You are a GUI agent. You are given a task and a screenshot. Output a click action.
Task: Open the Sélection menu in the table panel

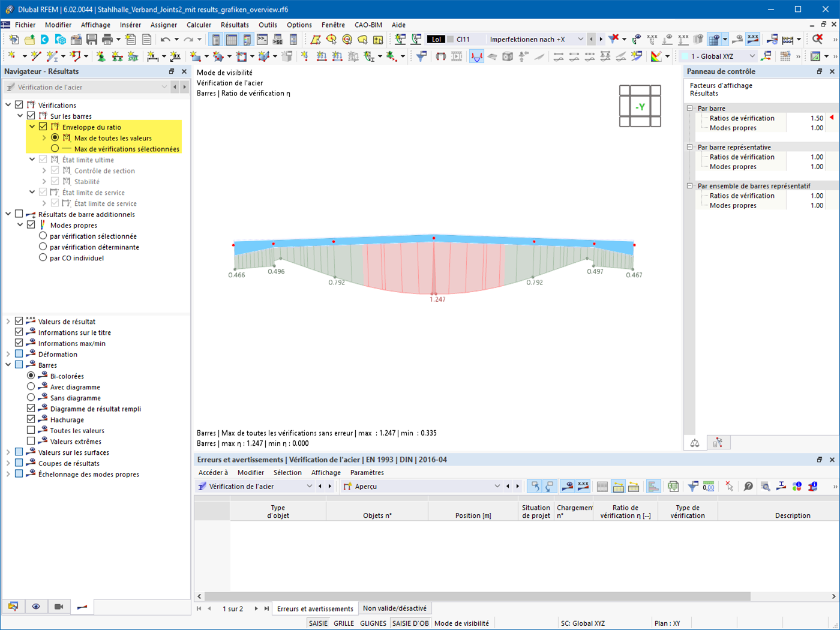point(287,473)
